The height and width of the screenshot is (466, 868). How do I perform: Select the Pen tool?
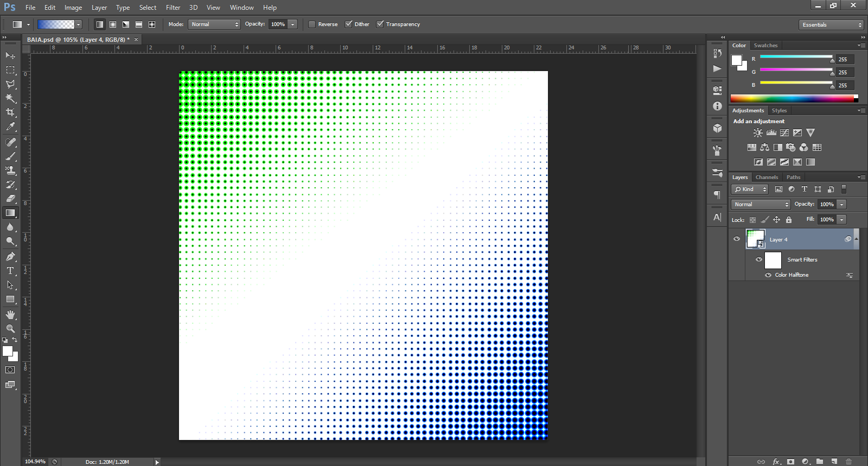pos(10,257)
